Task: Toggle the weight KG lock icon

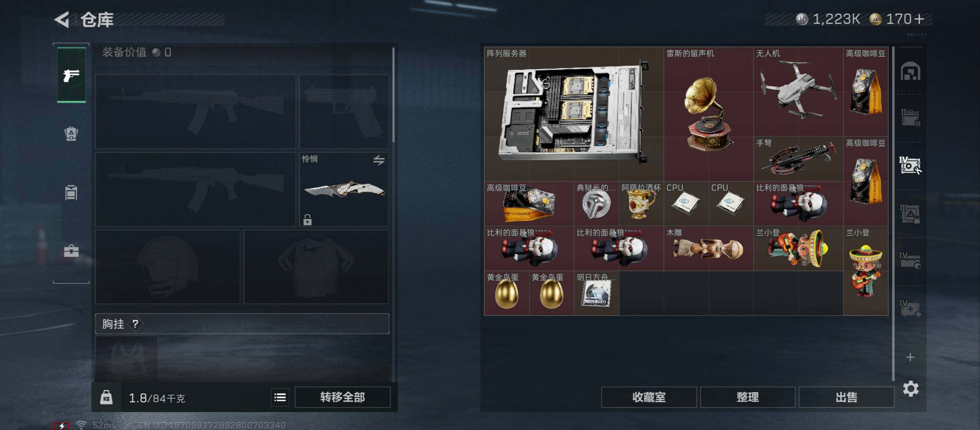Action: [x=106, y=397]
